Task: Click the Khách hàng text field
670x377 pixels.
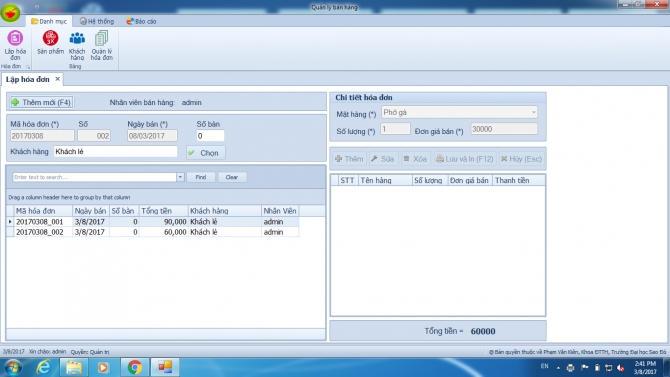Action: [x=115, y=152]
